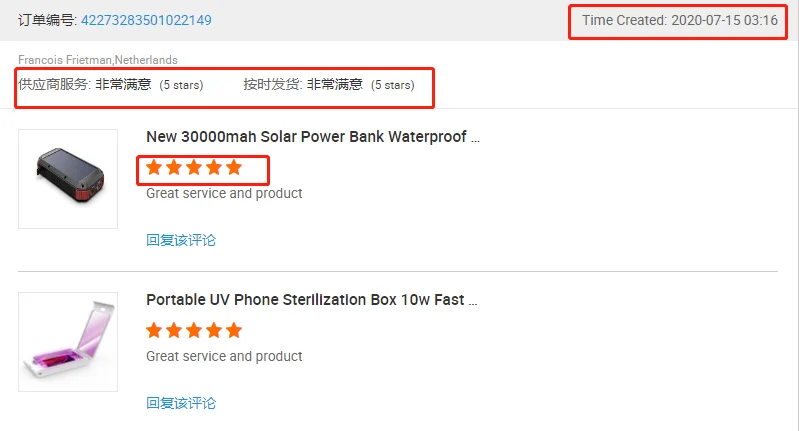Click first star of Solar Power Bank rating
Image resolution: width=799 pixels, height=431 pixels.
coord(154,167)
